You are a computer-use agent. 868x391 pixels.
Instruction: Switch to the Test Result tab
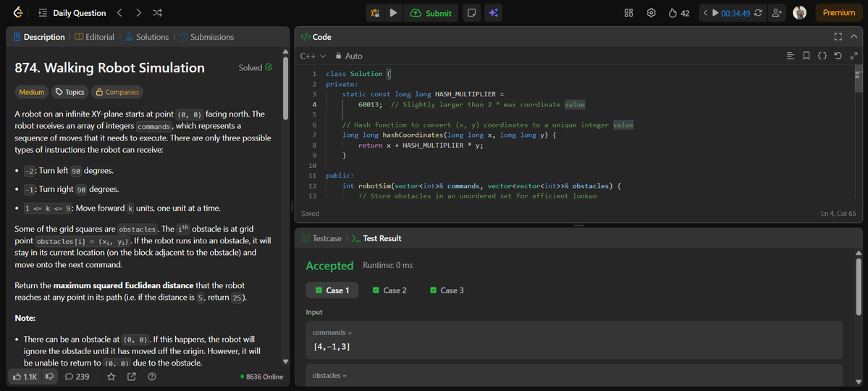point(376,238)
